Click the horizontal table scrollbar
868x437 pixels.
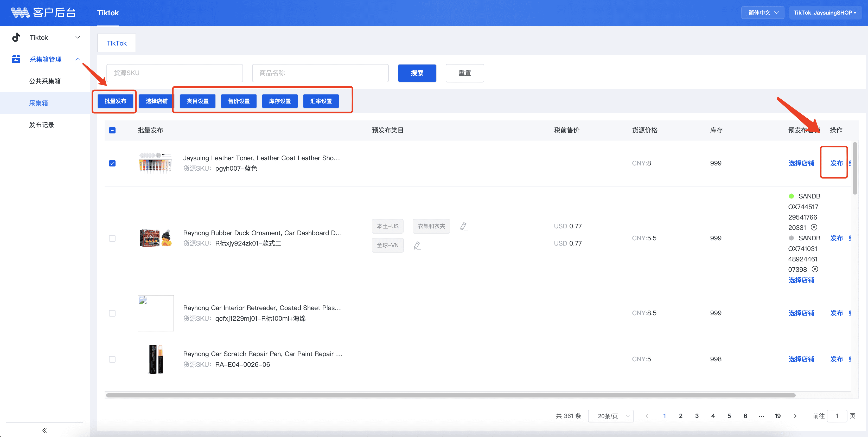click(x=451, y=395)
